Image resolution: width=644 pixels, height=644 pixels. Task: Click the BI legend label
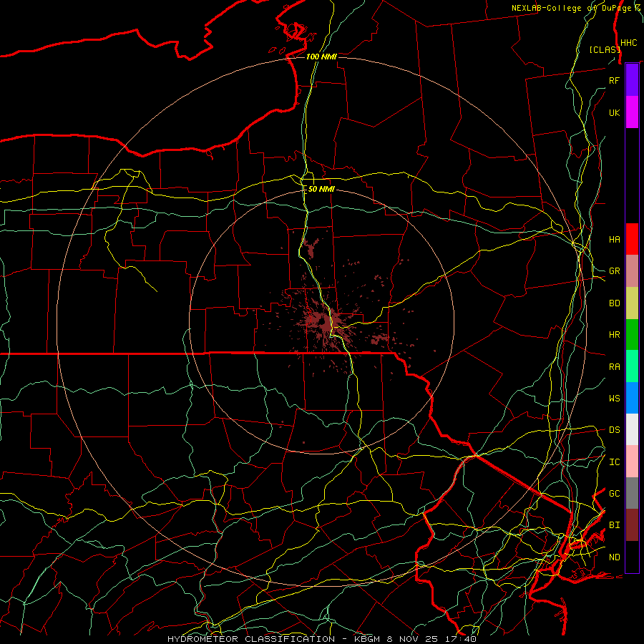pos(614,525)
